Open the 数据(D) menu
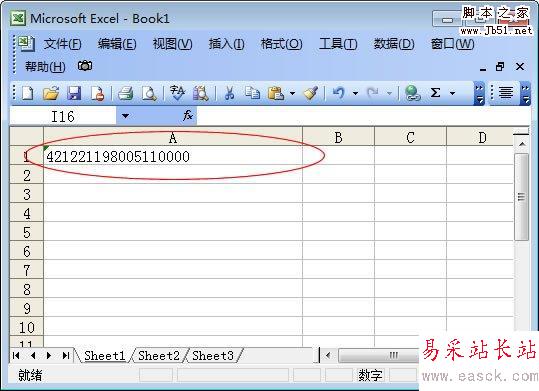 (x=394, y=44)
